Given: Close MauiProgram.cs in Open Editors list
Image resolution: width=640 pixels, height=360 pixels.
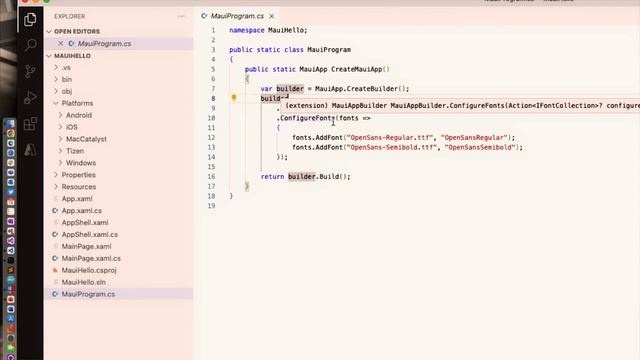Looking at the screenshot, I should click(60, 43).
